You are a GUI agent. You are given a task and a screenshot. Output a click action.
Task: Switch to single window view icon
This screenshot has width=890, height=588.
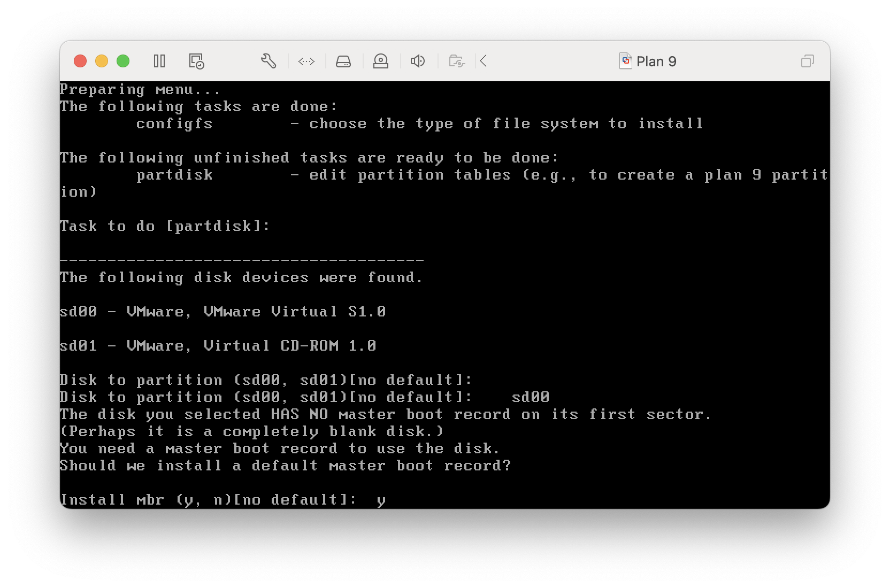tap(808, 61)
